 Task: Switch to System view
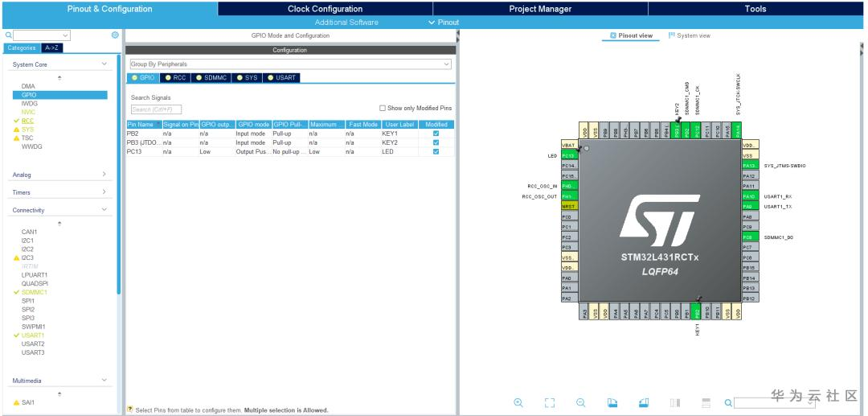tap(690, 35)
